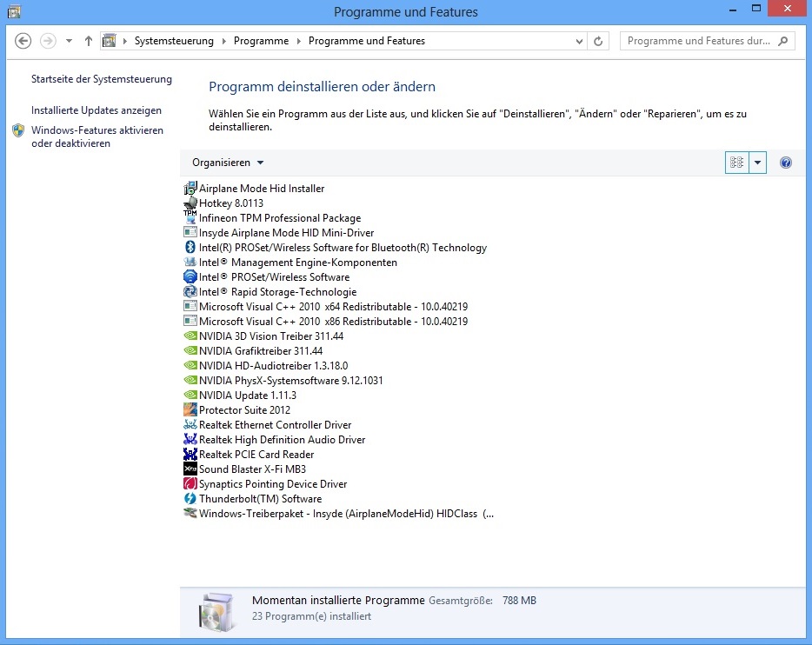812x645 pixels.
Task: Click the Insyde Airplane Mode HID Mini-Driver icon
Action: [190, 232]
